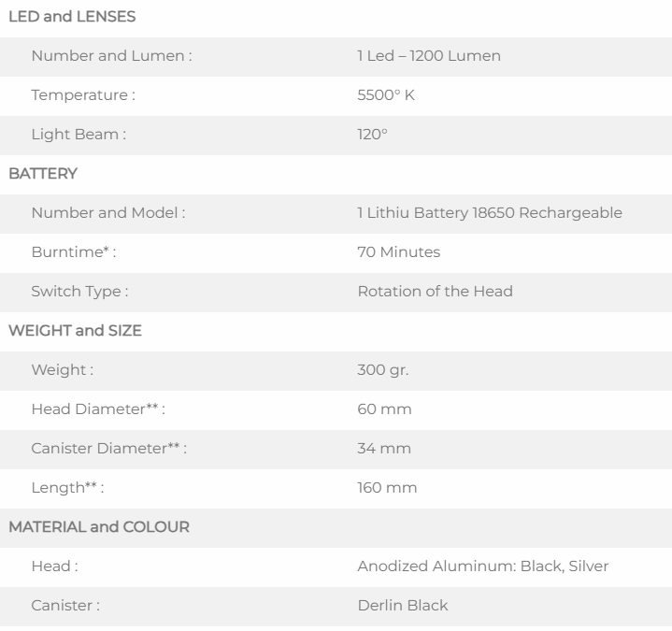Click the 1 Led – 1200 Lumen value

pos(428,56)
